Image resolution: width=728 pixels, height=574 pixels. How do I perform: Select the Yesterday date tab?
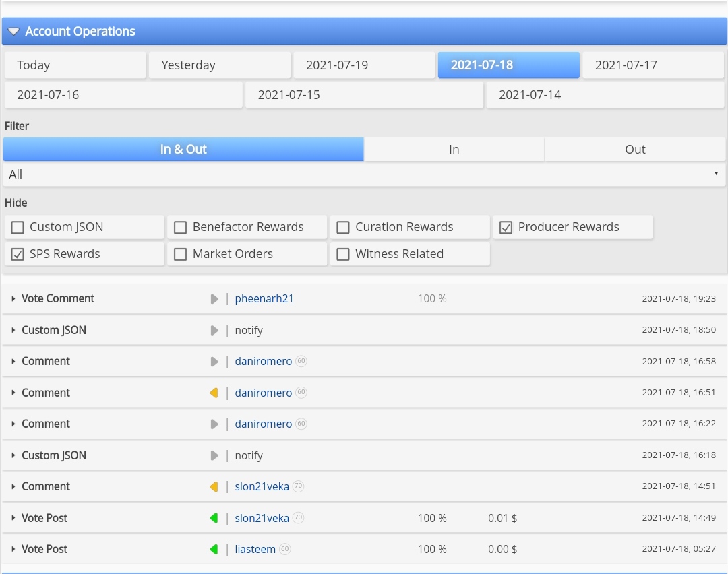tap(220, 65)
